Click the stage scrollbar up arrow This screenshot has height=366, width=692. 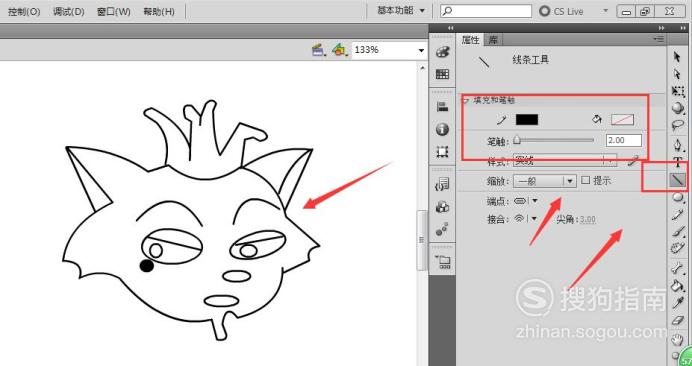click(x=422, y=67)
